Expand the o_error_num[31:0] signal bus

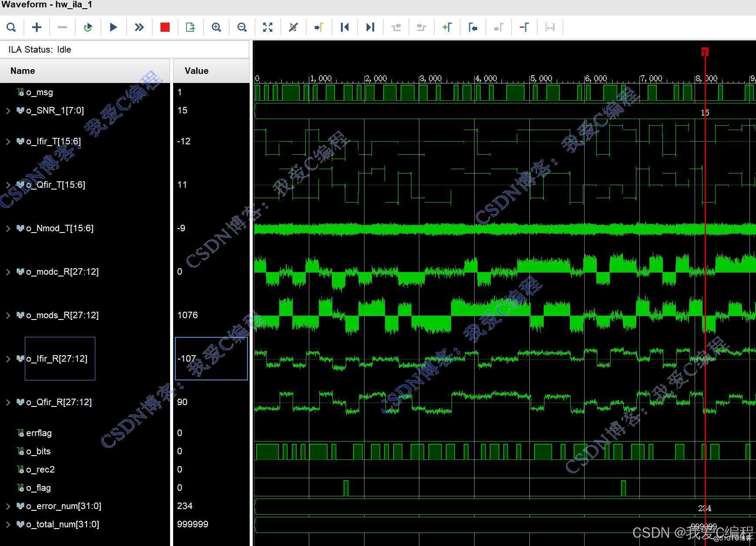click(x=8, y=506)
